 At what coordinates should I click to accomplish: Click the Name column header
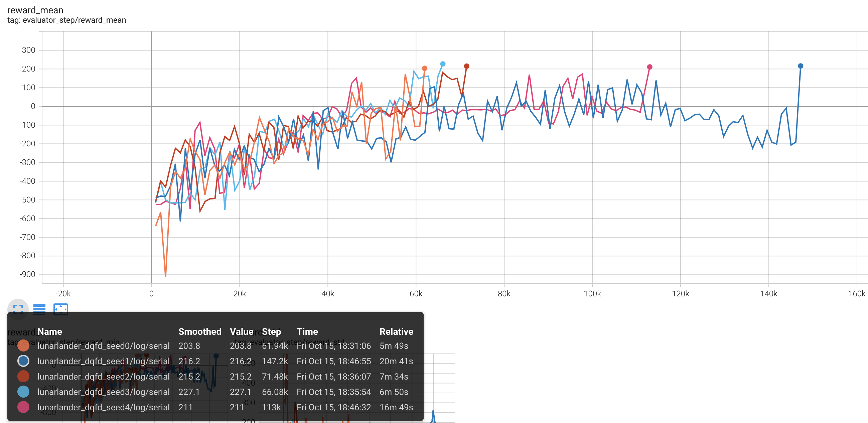point(49,331)
